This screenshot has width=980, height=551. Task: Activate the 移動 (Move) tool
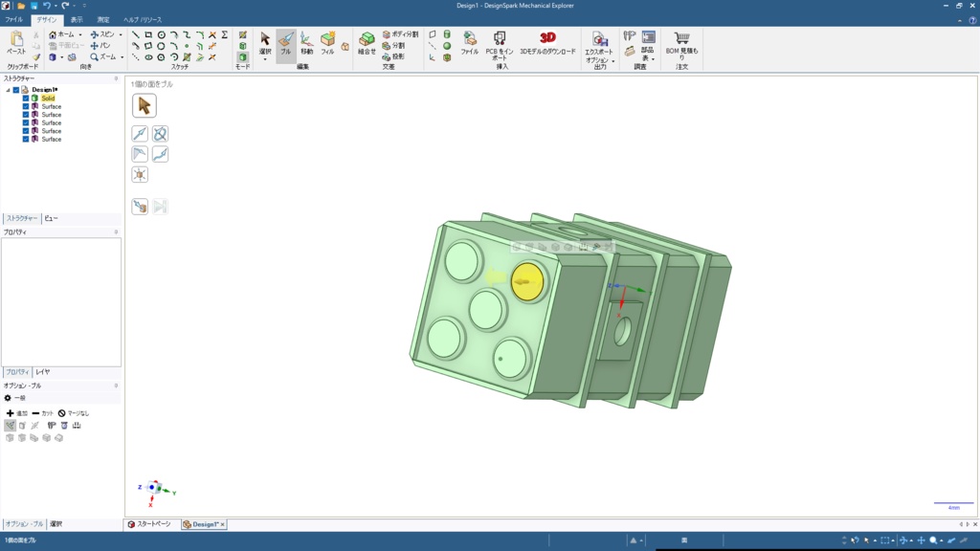coord(306,43)
